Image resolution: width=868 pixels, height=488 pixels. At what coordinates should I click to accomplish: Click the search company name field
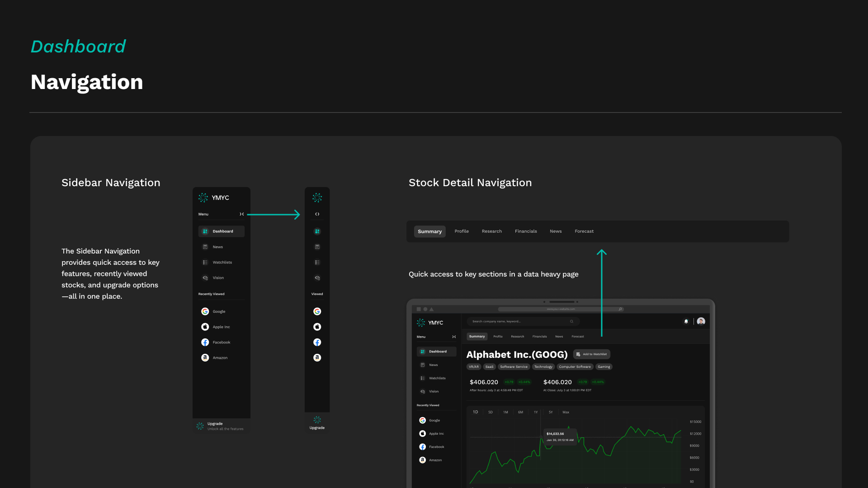pyautogui.click(x=520, y=321)
